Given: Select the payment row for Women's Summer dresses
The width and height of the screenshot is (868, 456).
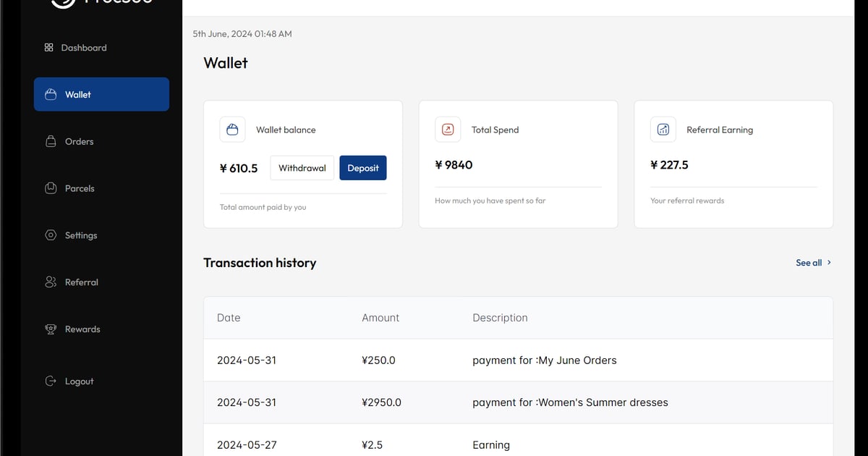Looking at the screenshot, I should coord(517,402).
